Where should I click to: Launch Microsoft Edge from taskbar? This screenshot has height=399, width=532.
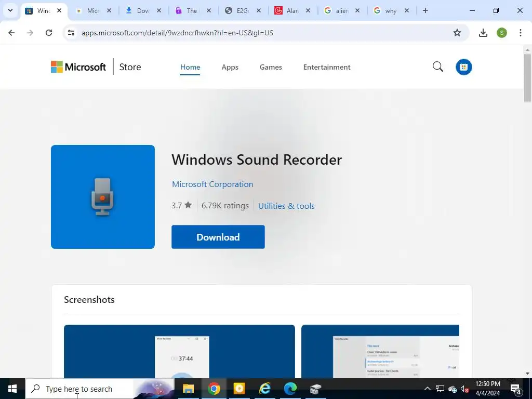(290, 389)
